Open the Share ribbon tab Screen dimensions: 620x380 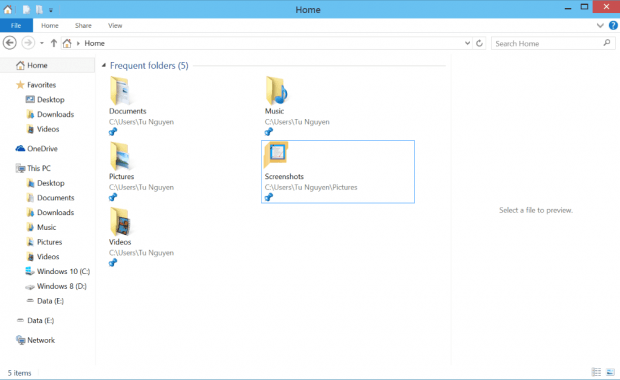point(83,25)
